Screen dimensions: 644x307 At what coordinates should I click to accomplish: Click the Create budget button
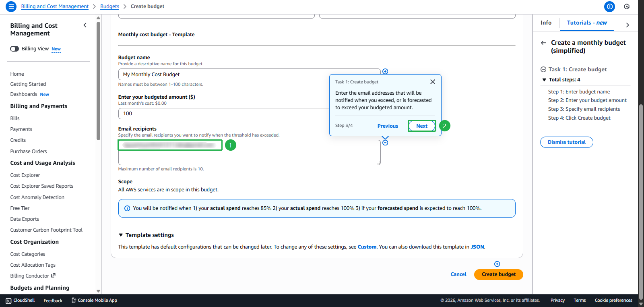(x=498, y=274)
